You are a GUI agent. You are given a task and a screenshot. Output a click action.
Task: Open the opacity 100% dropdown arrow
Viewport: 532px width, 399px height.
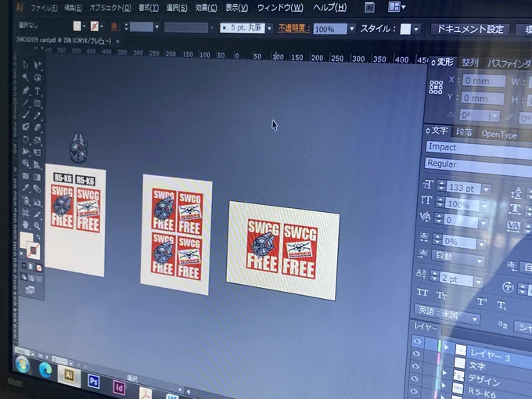(x=352, y=29)
